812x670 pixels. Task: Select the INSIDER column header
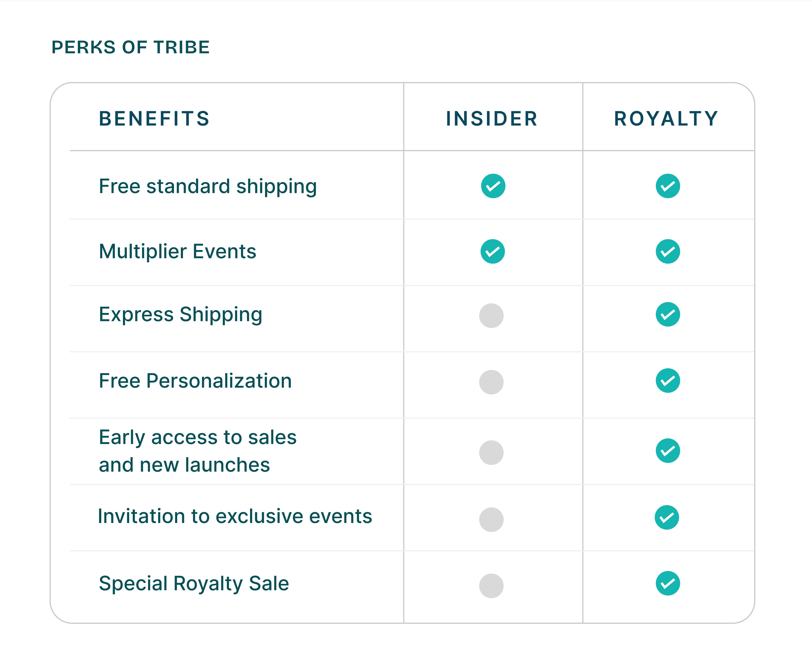(x=492, y=118)
